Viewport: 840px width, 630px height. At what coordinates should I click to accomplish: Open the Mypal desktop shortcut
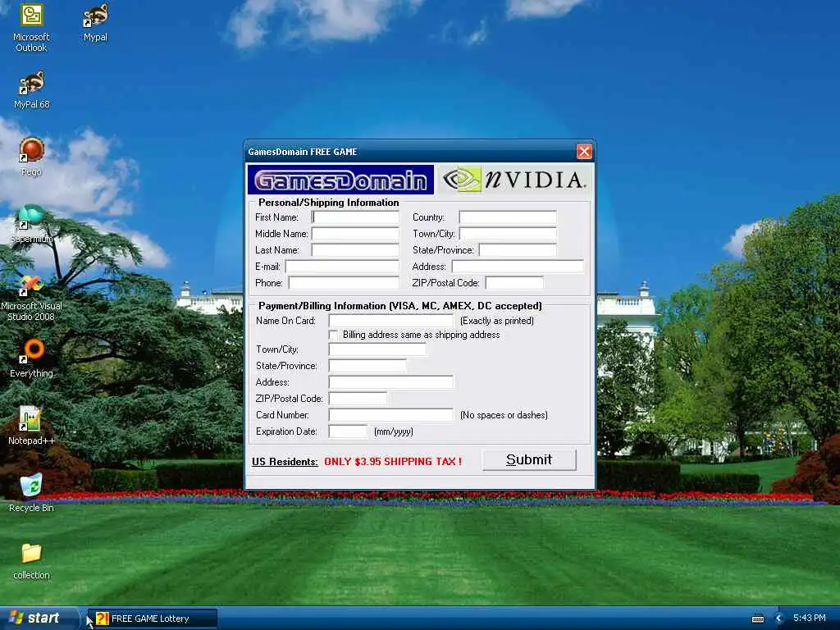[x=95, y=22]
